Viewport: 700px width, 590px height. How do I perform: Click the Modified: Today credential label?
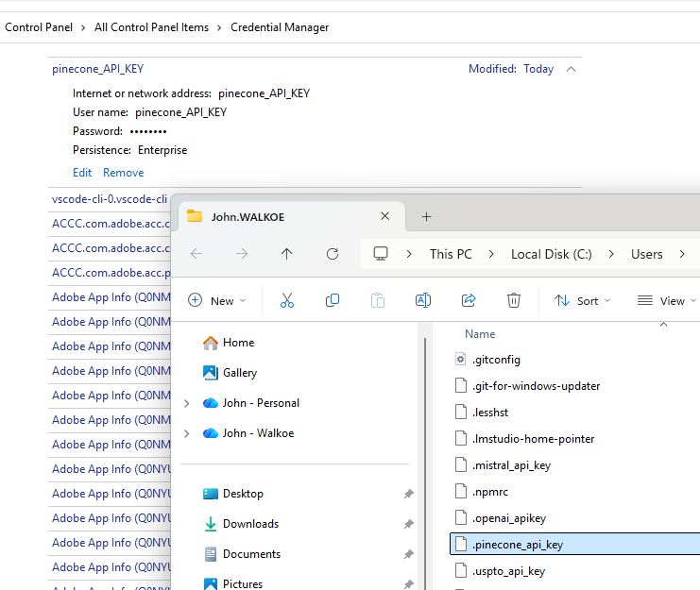511,69
